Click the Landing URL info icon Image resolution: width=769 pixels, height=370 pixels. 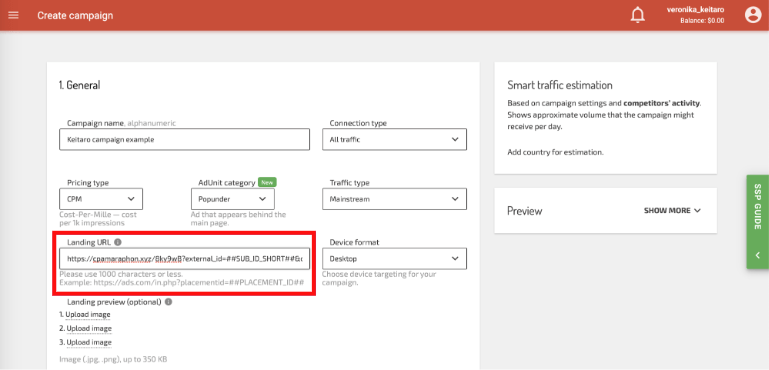pos(118,242)
